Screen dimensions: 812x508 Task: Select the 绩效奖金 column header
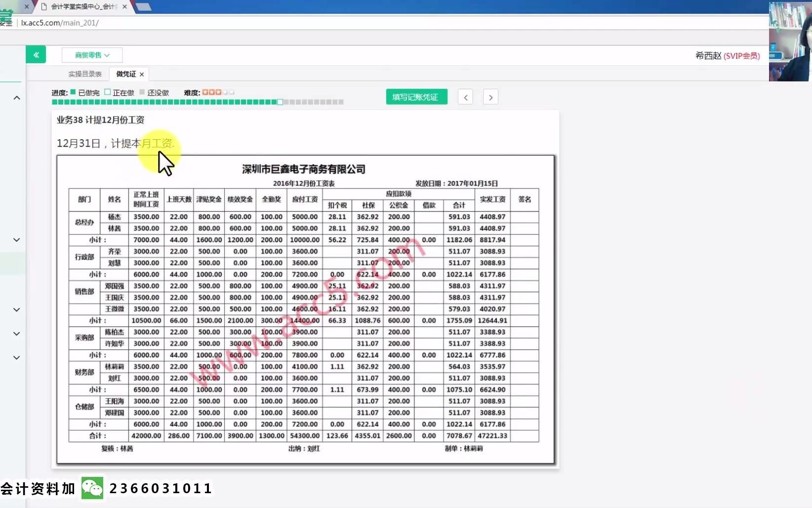[240, 200]
